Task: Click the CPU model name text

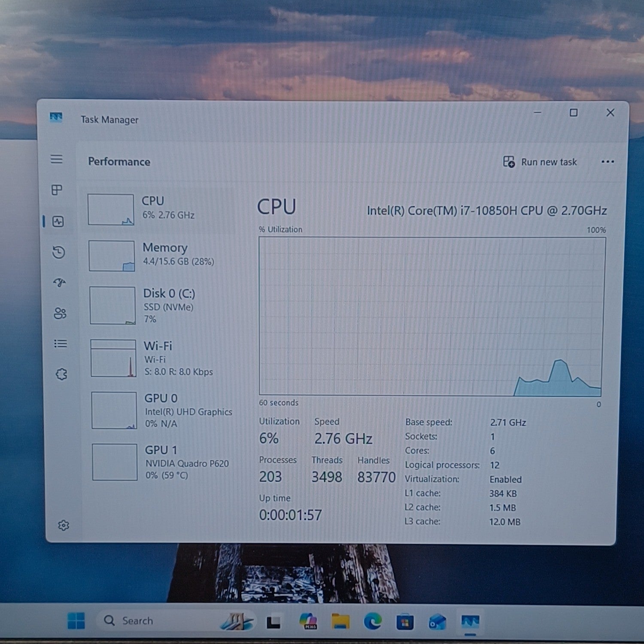Action: coord(487,210)
